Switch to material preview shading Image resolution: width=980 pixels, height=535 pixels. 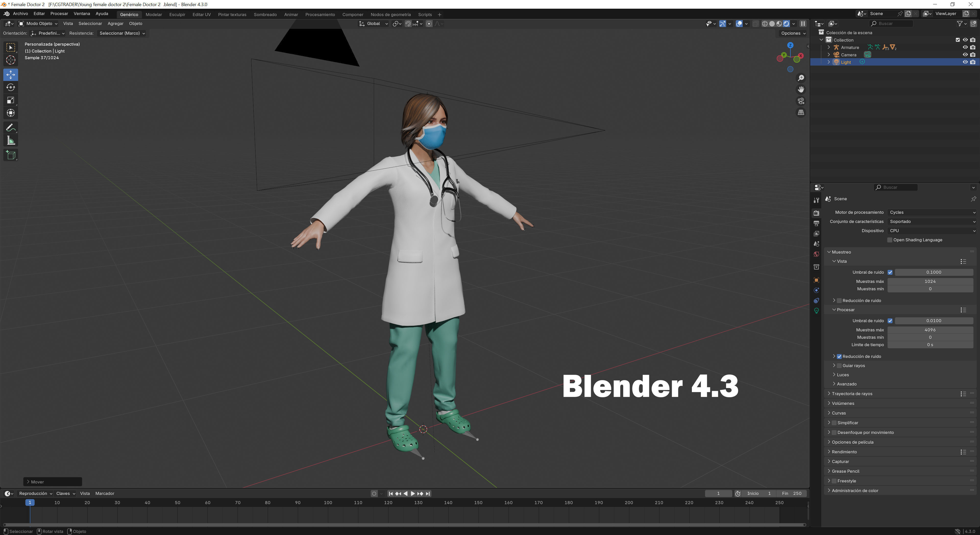(x=779, y=23)
